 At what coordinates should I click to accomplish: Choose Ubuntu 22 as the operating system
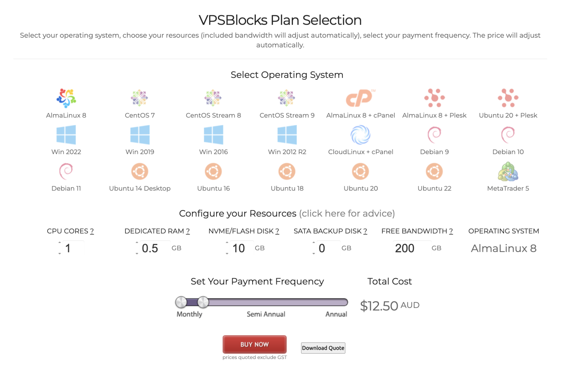tap(434, 171)
